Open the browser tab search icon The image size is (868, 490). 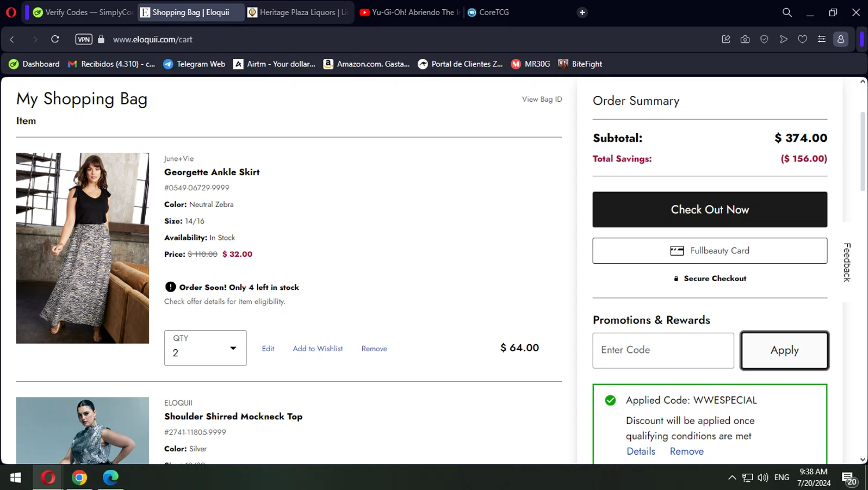click(787, 12)
